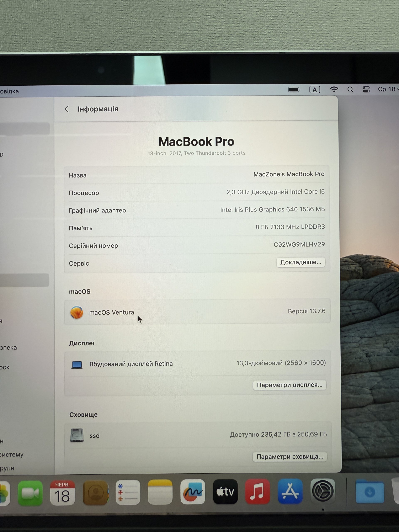399x532 pixels.
Task: Click the Пам'ять row label
Action: coord(81,228)
